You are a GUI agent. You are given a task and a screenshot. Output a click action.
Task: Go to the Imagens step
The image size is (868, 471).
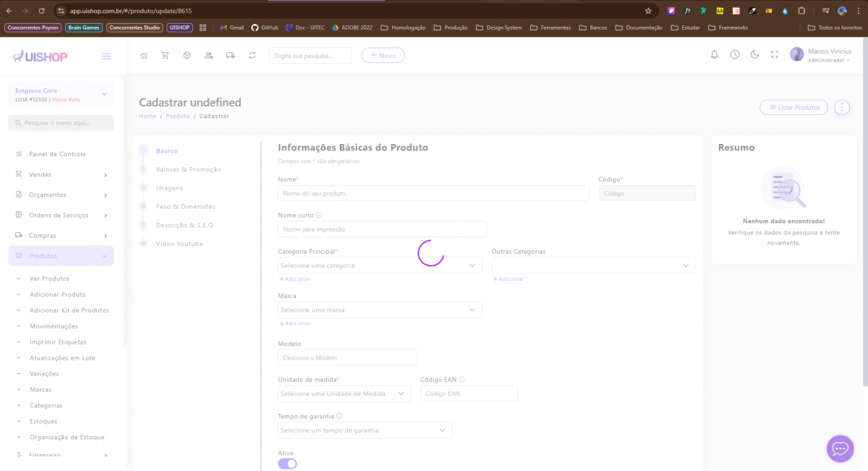tap(169, 188)
